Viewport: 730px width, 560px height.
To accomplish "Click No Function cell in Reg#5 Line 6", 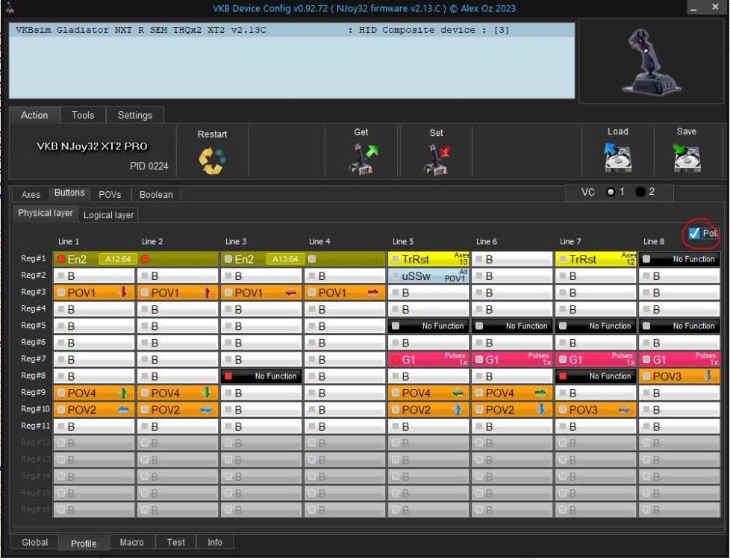I will [x=512, y=326].
